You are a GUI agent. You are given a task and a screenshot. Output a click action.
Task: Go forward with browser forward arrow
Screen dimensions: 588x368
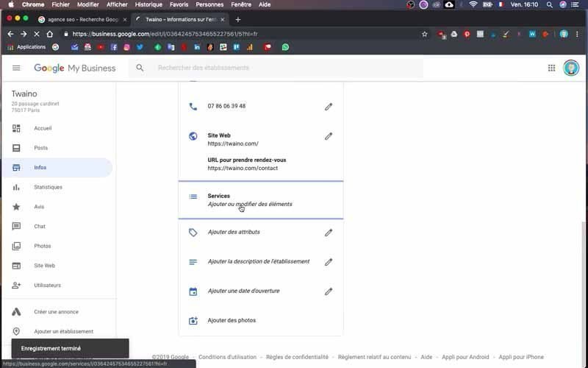coord(24,34)
